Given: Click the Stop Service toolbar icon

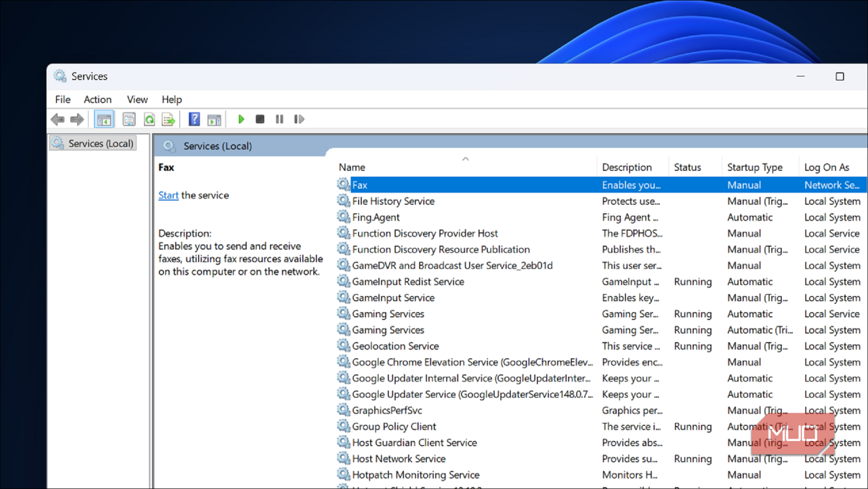Looking at the screenshot, I should pyautogui.click(x=259, y=119).
